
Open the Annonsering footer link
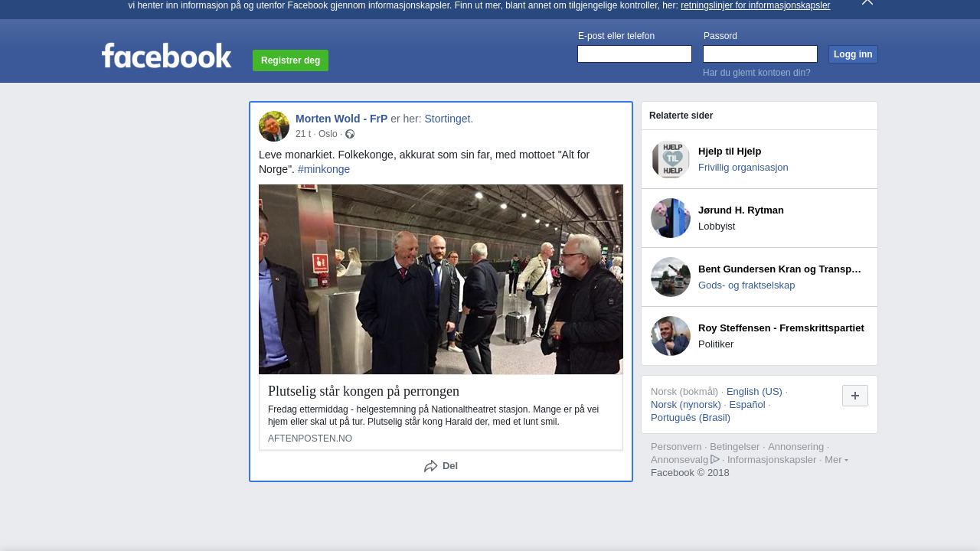pyautogui.click(x=796, y=446)
